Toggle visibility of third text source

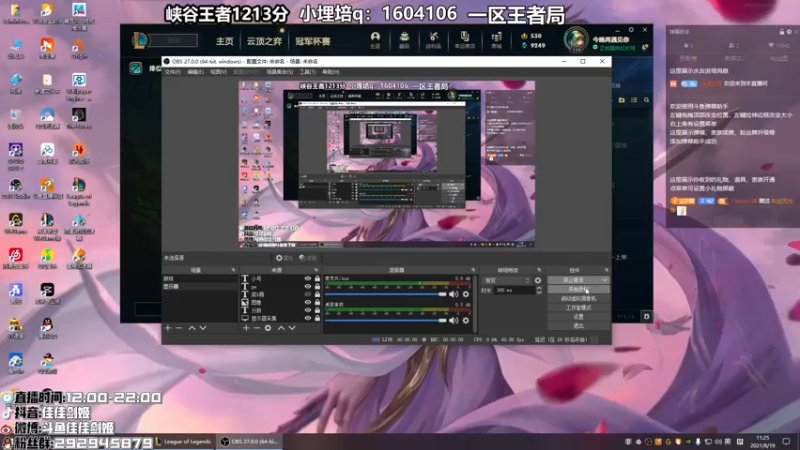click(308, 294)
